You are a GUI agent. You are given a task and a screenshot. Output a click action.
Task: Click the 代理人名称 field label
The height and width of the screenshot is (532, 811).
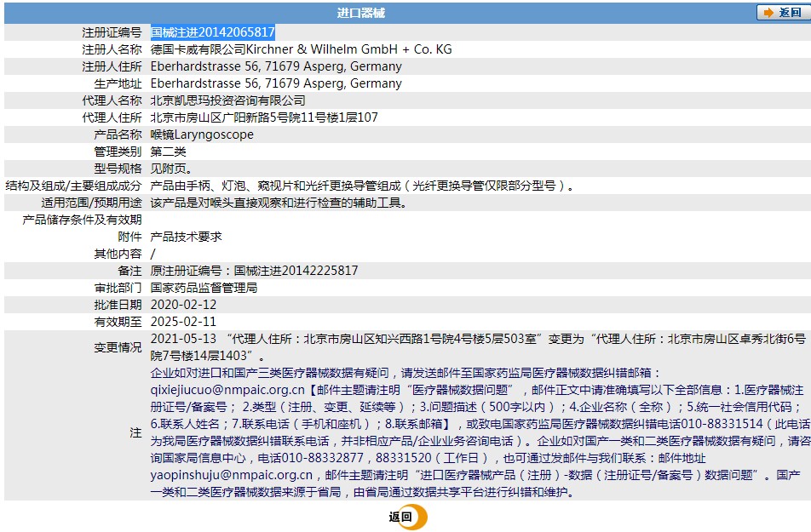[x=112, y=100]
